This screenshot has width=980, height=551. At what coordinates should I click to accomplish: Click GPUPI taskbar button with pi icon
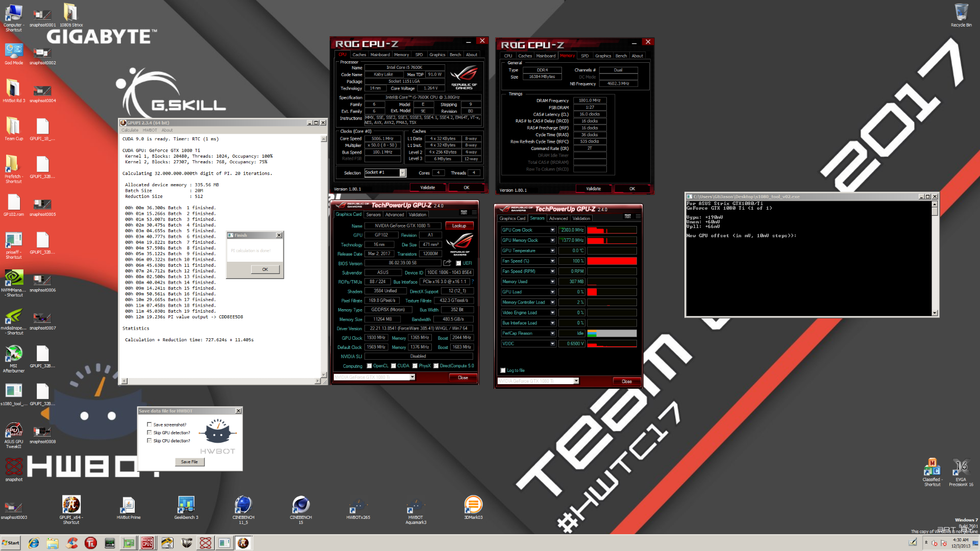tap(243, 543)
